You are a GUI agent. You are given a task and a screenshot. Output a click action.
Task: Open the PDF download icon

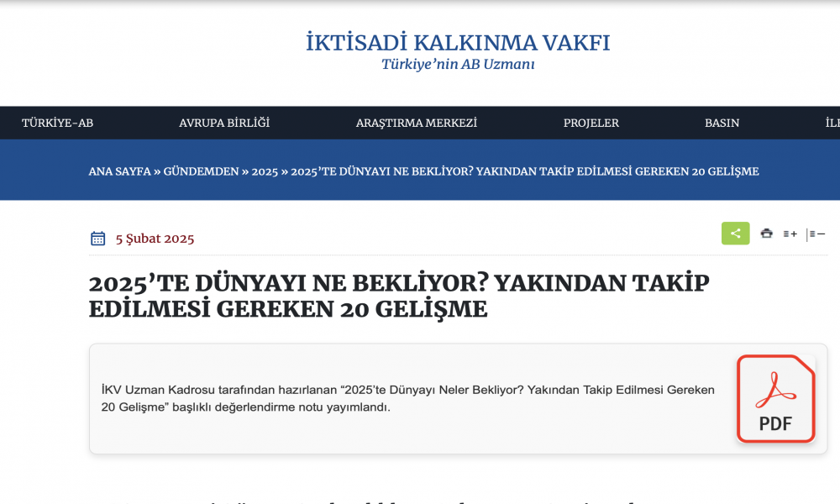point(775,399)
